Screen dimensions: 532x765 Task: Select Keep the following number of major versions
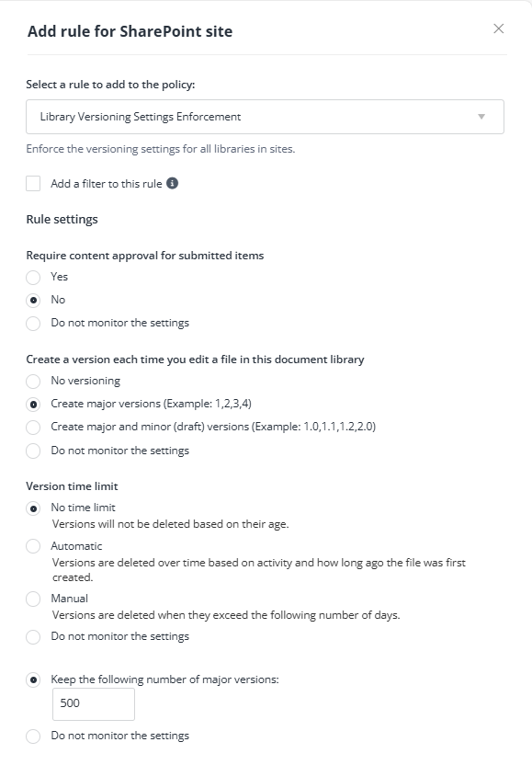click(x=33, y=679)
